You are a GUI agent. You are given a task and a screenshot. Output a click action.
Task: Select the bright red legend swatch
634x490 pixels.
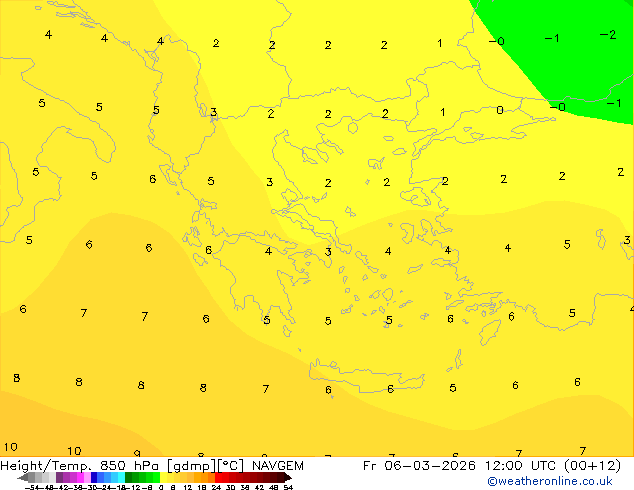point(218,477)
